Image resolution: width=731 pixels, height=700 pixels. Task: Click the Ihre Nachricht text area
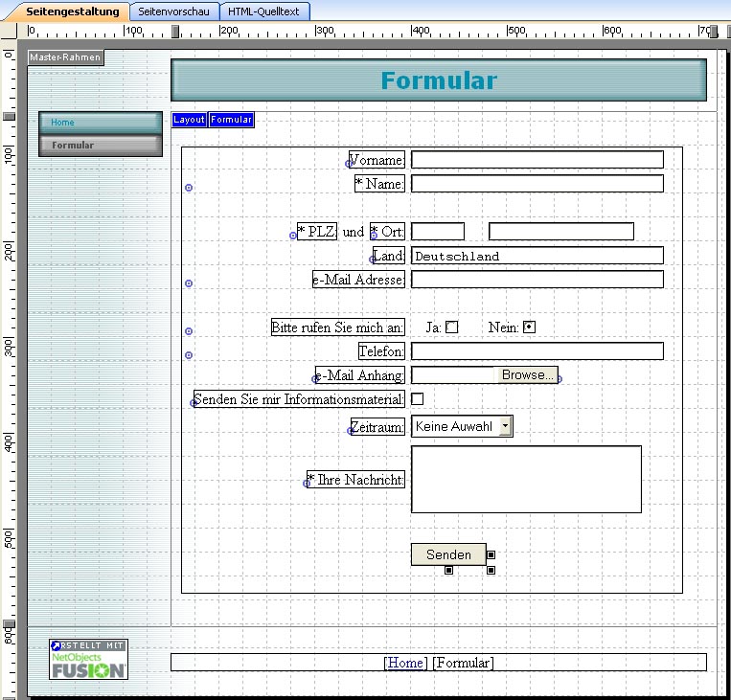tap(526, 479)
